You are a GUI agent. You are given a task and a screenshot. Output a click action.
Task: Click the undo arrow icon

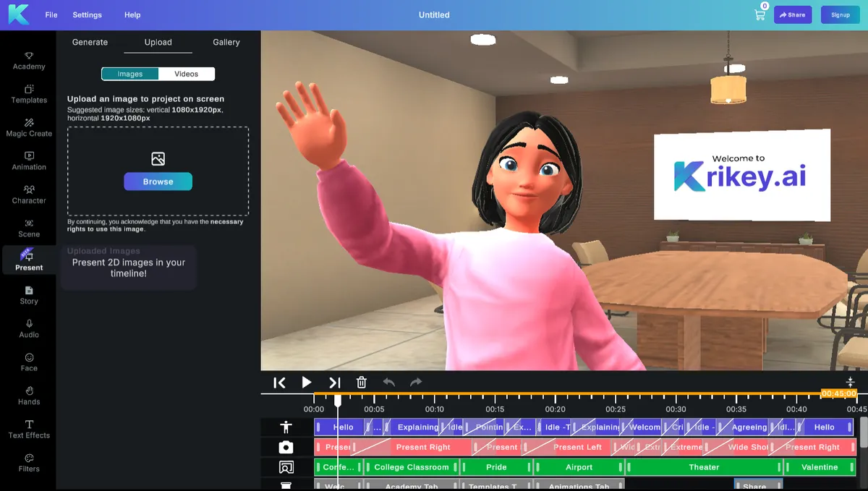[389, 383]
